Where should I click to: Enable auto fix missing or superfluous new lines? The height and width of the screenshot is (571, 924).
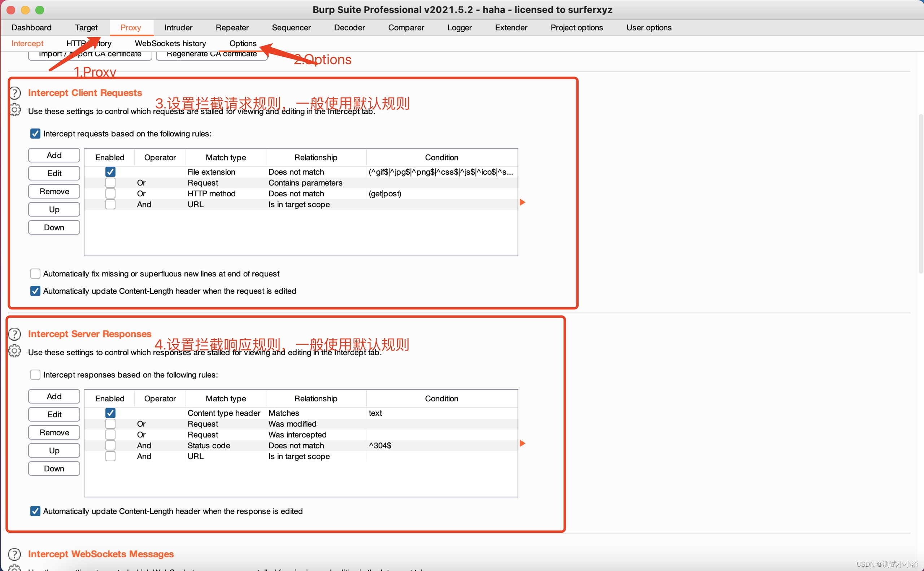click(35, 274)
